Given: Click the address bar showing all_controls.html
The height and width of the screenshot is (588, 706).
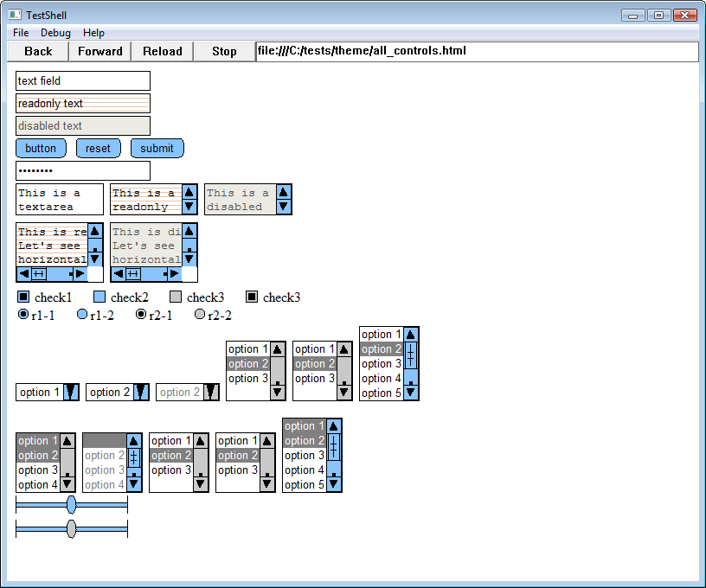Looking at the screenshot, I should (476, 51).
